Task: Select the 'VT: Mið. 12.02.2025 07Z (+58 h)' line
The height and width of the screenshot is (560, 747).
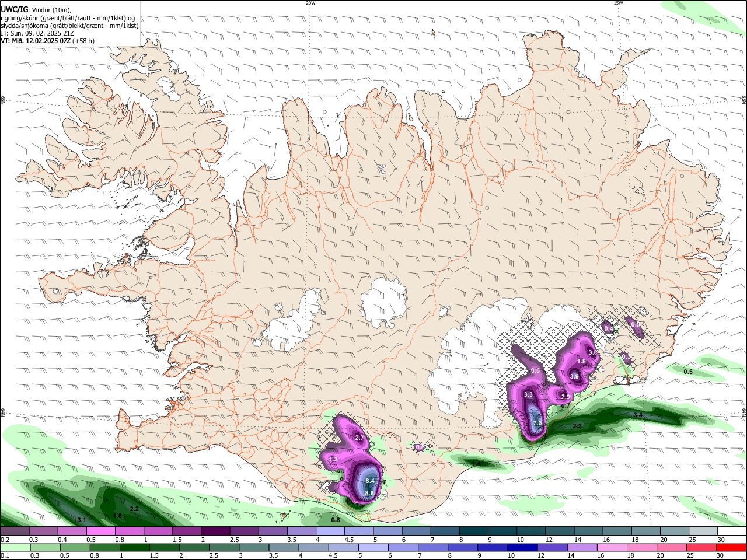Action: pos(48,41)
